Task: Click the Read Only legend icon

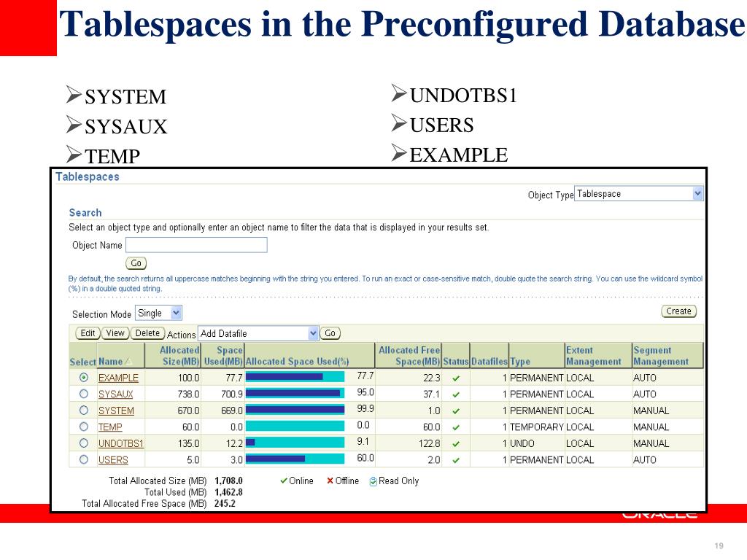Action: tap(373, 481)
